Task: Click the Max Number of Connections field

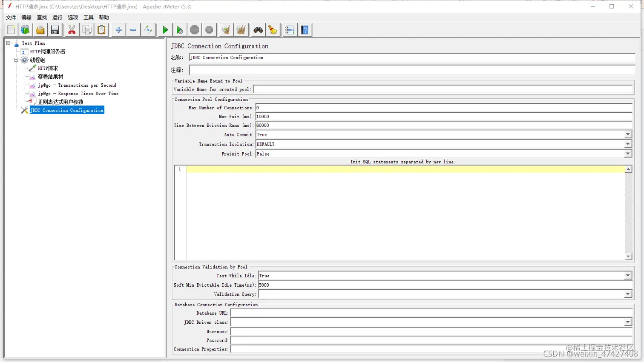Action: tap(444, 108)
